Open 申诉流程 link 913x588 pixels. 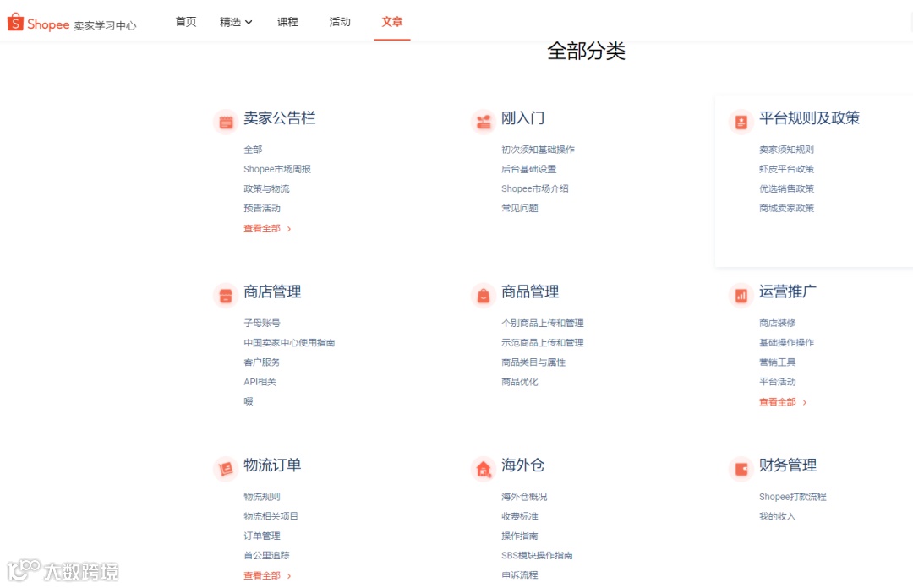[519, 574]
